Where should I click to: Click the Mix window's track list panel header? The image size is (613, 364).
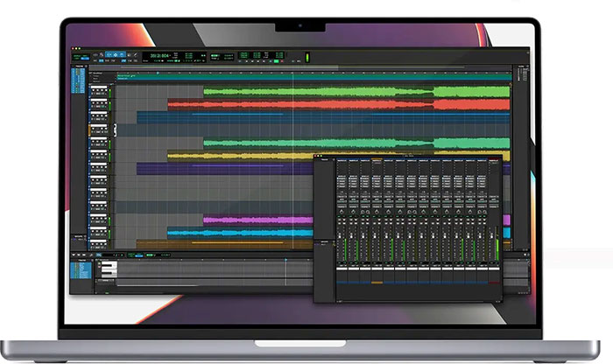(x=325, y=159)
